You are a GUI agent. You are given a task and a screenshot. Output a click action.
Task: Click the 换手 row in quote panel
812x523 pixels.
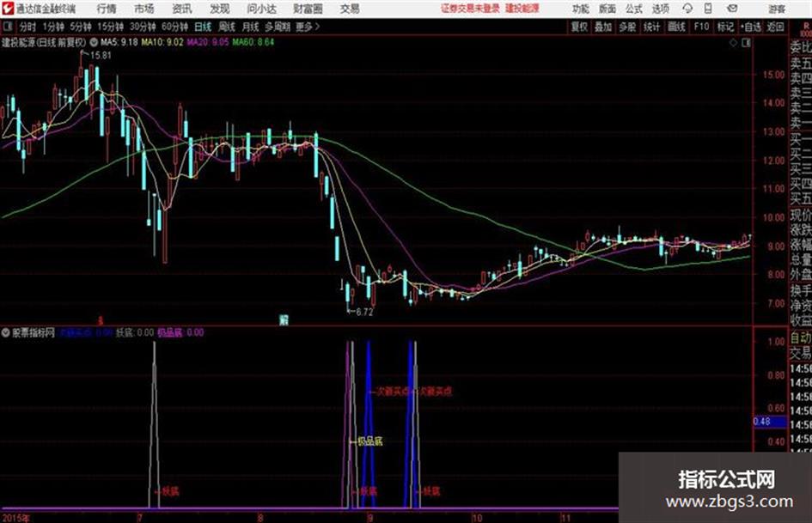(x=800, y=290)
